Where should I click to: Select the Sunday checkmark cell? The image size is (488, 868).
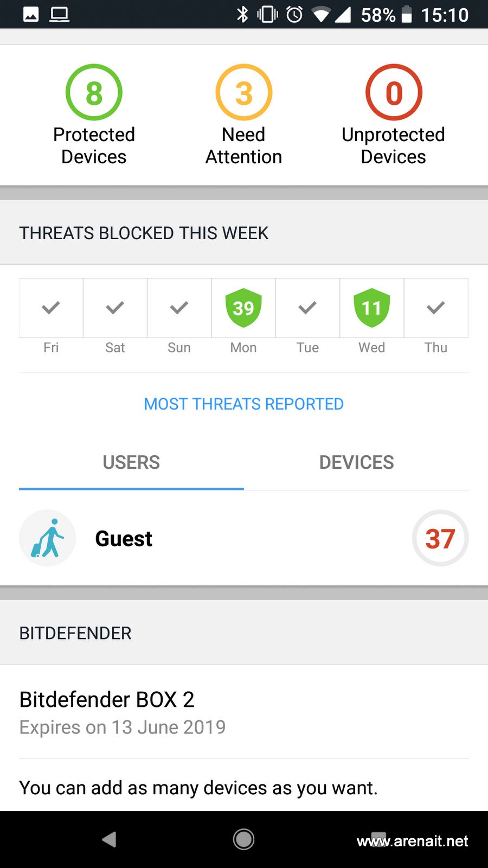[179, 308]
